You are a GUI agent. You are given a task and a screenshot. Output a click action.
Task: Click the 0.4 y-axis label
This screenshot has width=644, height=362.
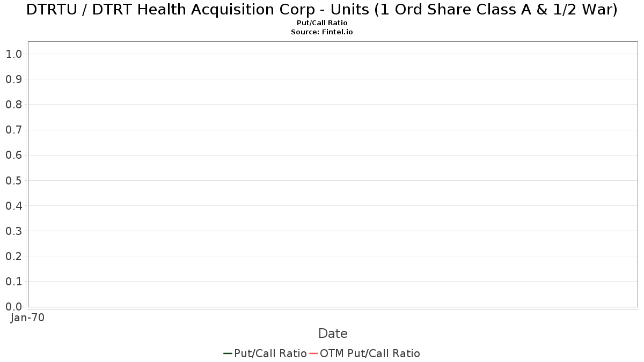point(13,205)
